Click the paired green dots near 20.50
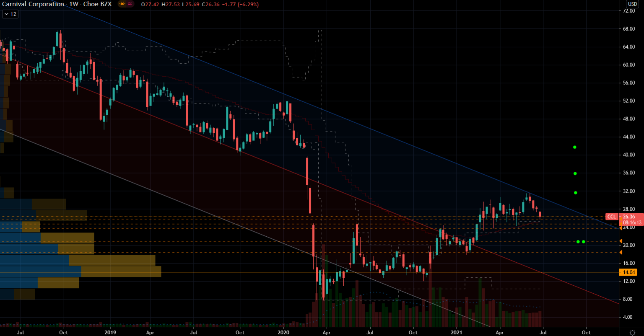 pyautogui.click(x=581, y=241)
